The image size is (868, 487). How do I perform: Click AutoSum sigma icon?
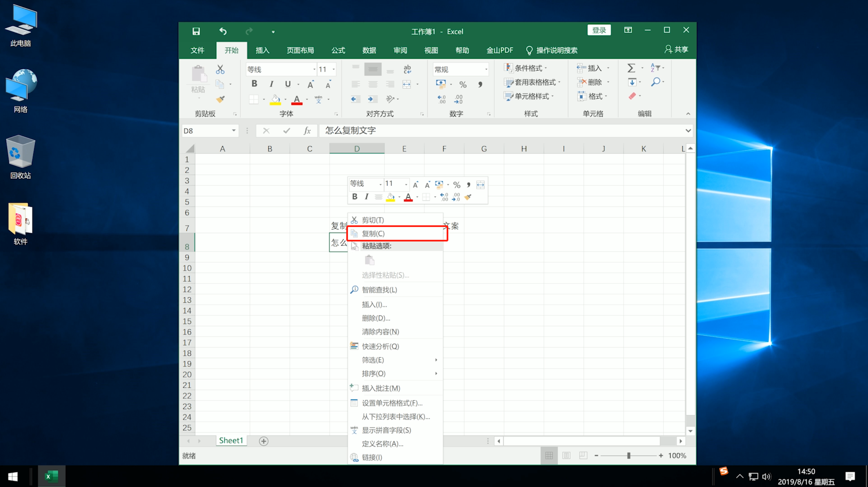[x=631, y=68]
